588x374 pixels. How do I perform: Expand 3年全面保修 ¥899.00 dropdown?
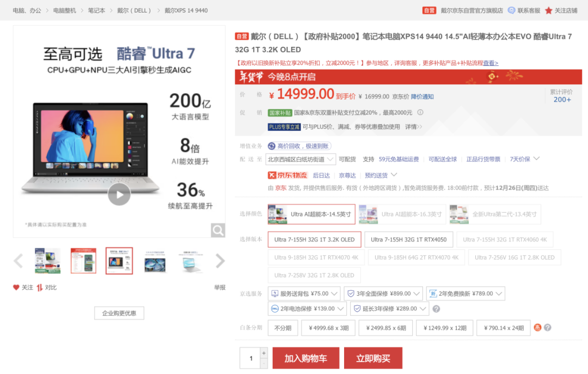click(x=383, y=293)
